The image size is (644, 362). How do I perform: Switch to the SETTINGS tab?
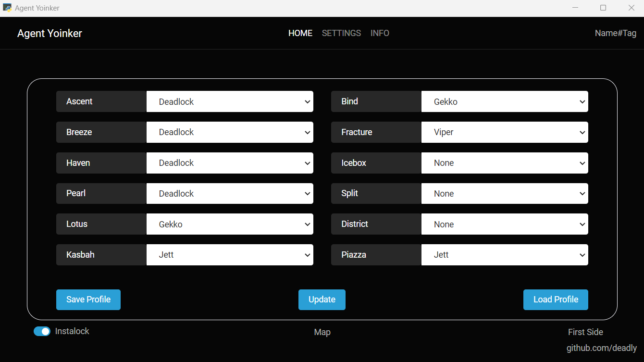pos(341,33)
